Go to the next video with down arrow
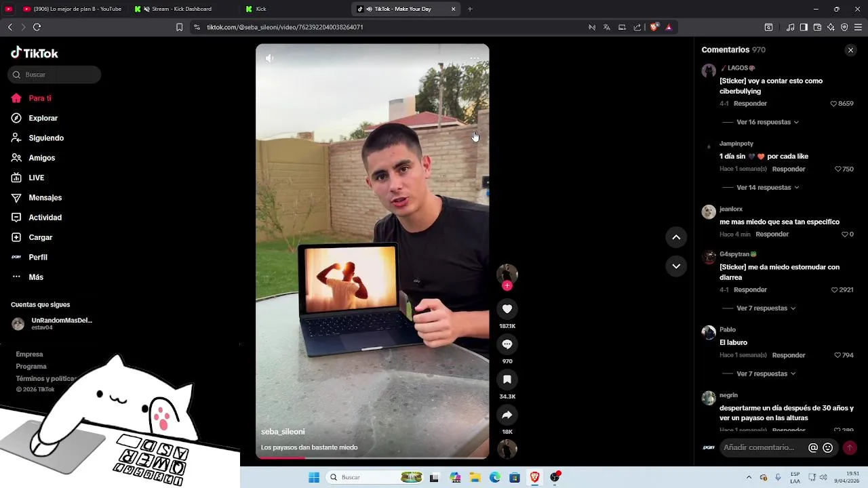868x488 pixels. 676,266
